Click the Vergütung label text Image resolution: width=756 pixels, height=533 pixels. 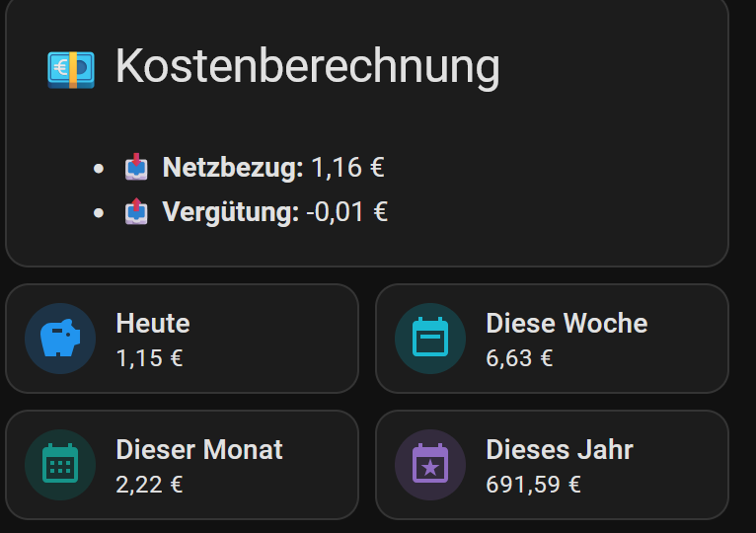[x=230, y=212]
